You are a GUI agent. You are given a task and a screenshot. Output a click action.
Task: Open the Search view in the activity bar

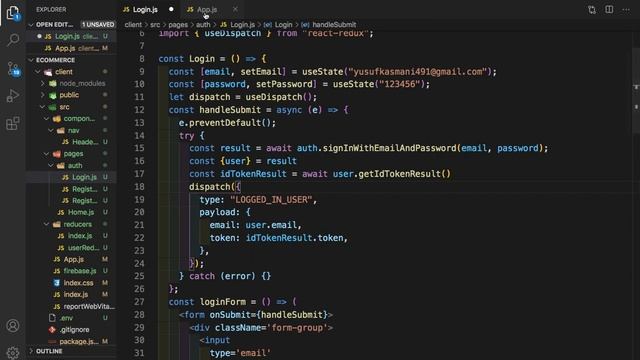13,40
